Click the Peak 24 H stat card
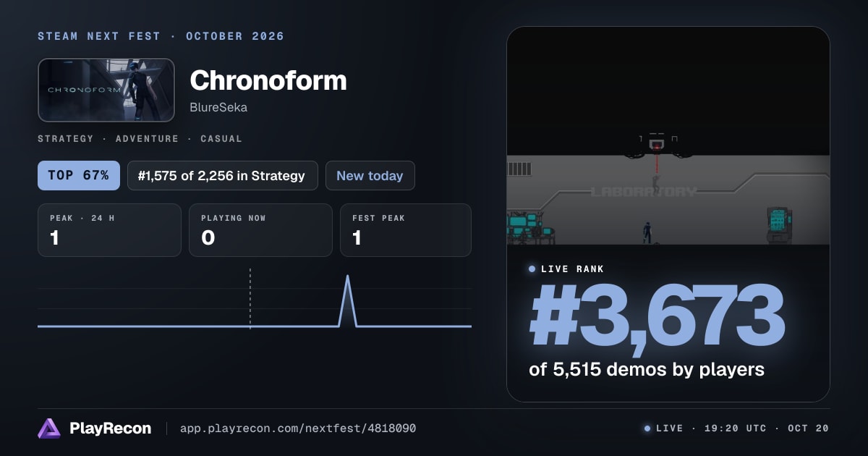This screenshot has height=456, width=868. (x=109, y=230)
